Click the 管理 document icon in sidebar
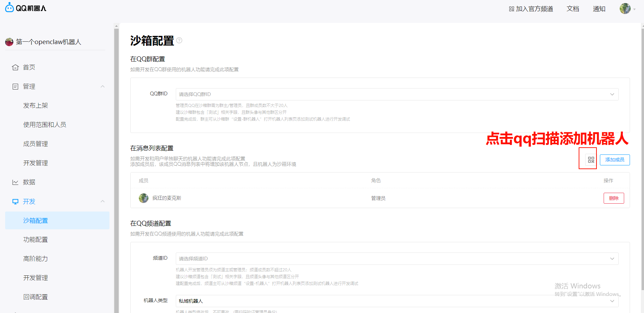Screen dimensions: 644x313 click(15, 86)
